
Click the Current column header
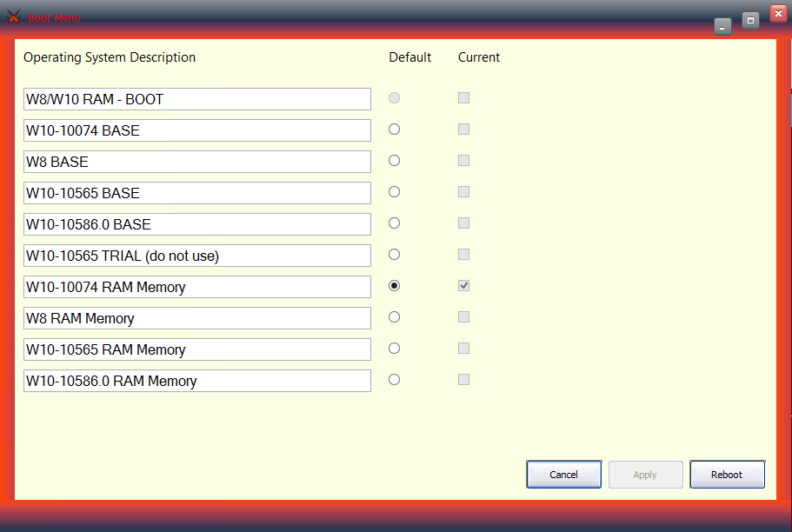pyautogui.click(x=479, y=57)
